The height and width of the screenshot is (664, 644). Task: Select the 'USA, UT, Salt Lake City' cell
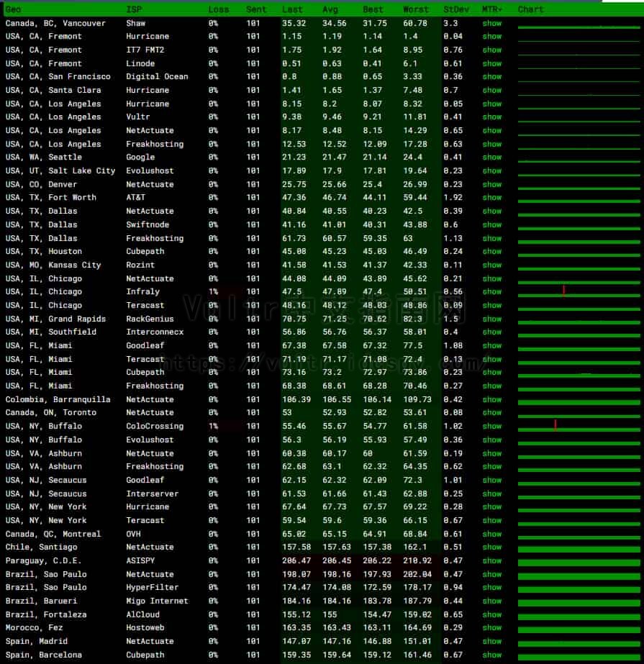[60, 170]
